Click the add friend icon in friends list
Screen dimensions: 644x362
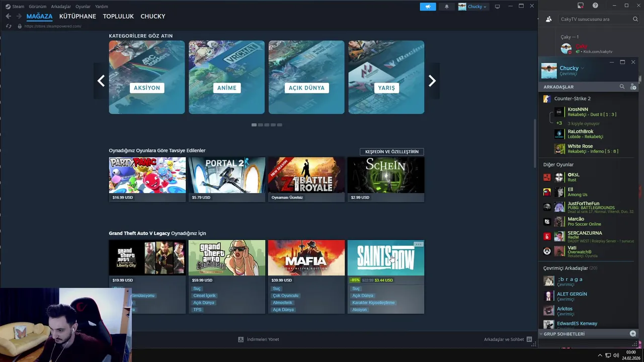coord(633,87)
